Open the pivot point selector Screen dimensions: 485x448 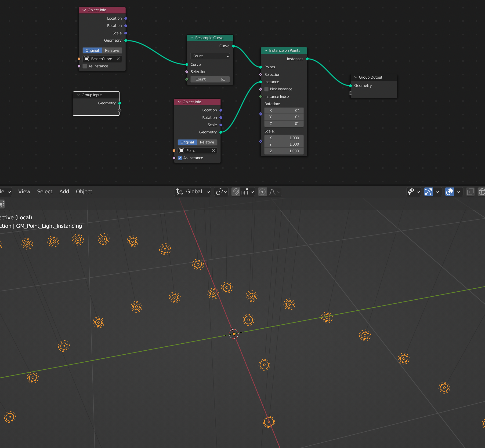click(221, 192)
